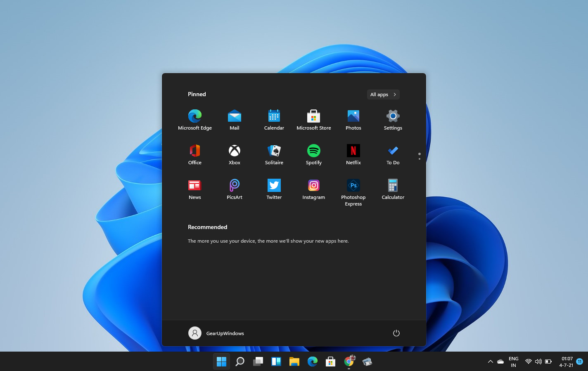Start the Solitaire game

click(274, 155)
